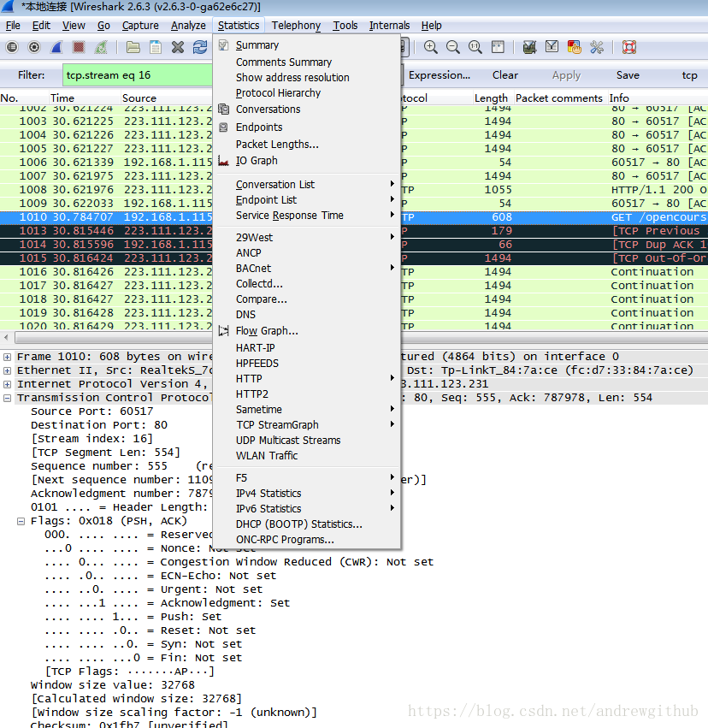Click the tcp saved filter button

point(689,75)
